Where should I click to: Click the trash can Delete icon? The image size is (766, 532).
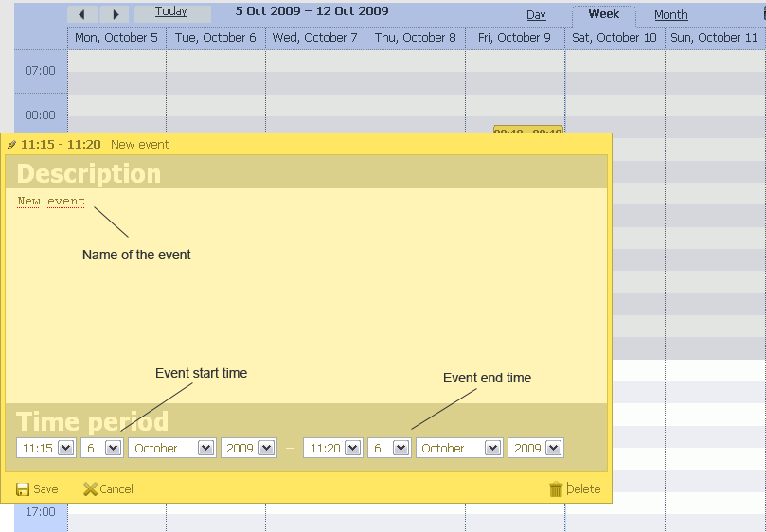pyautogui.click(x=556, y=489)
